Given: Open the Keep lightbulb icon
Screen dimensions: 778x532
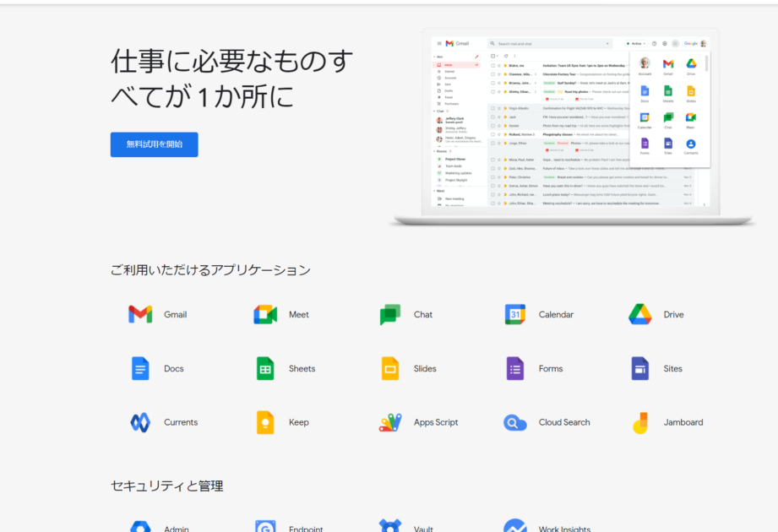Looking at the screenshot, I should pos(265,422).
